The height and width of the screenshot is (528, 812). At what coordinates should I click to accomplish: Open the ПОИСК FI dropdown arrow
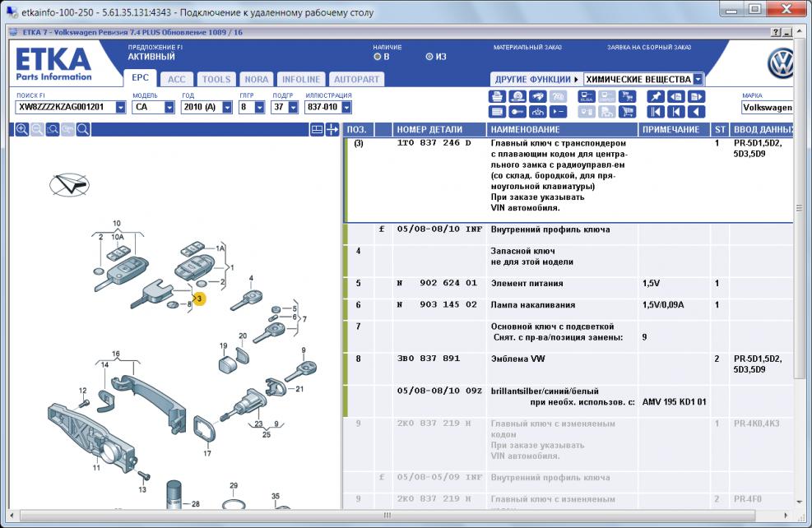point(121,107)
